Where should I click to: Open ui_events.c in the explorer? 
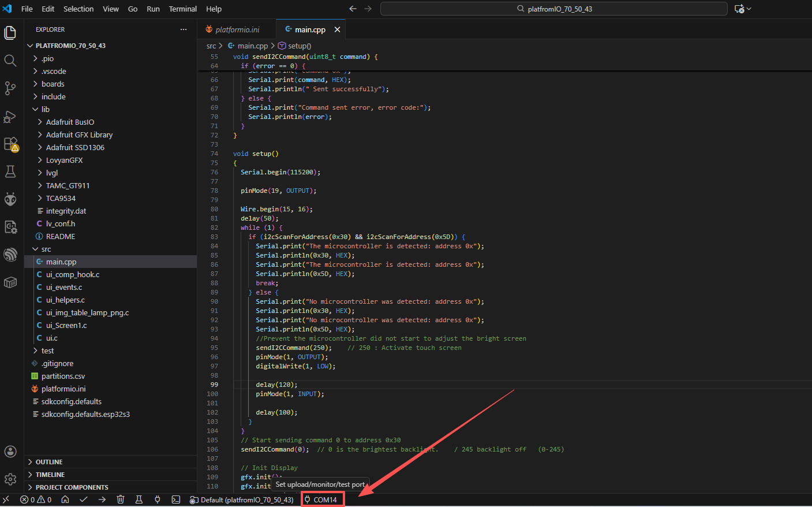click(x=64, y=287)
